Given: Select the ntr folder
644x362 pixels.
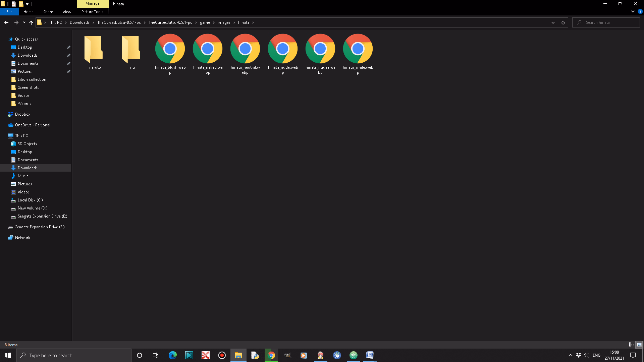Looking at the screenshot, I should 132,52.
